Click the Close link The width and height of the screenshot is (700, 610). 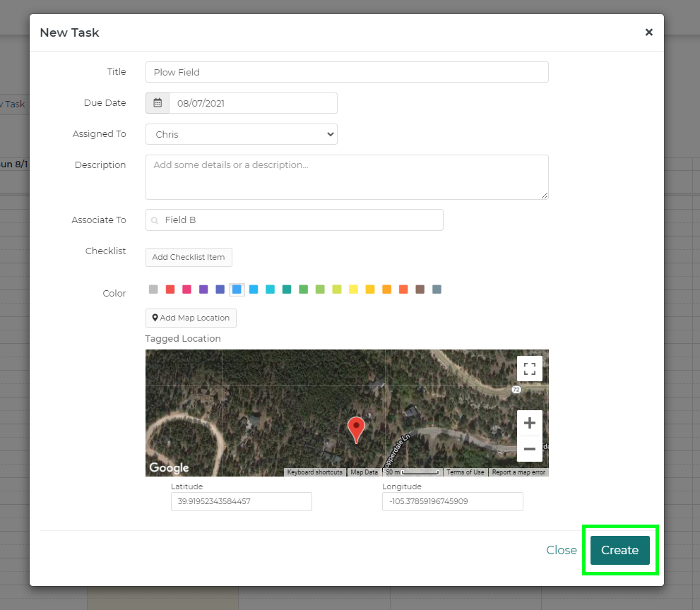[x=561, y=550]
